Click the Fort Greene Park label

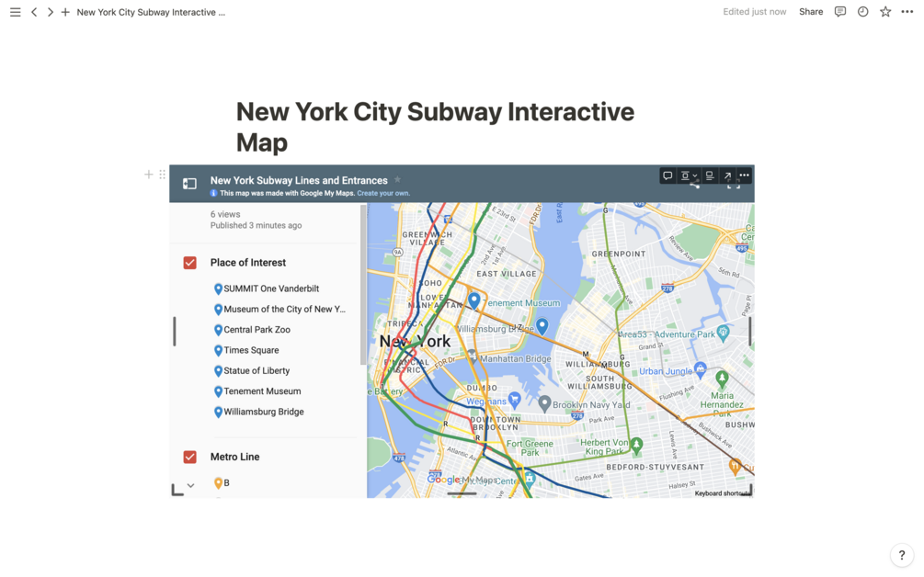(530, 448)
